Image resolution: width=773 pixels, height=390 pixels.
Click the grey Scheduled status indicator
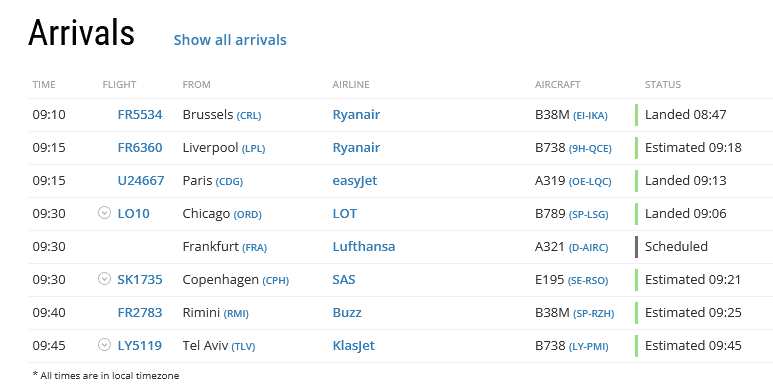click(636, 247)
